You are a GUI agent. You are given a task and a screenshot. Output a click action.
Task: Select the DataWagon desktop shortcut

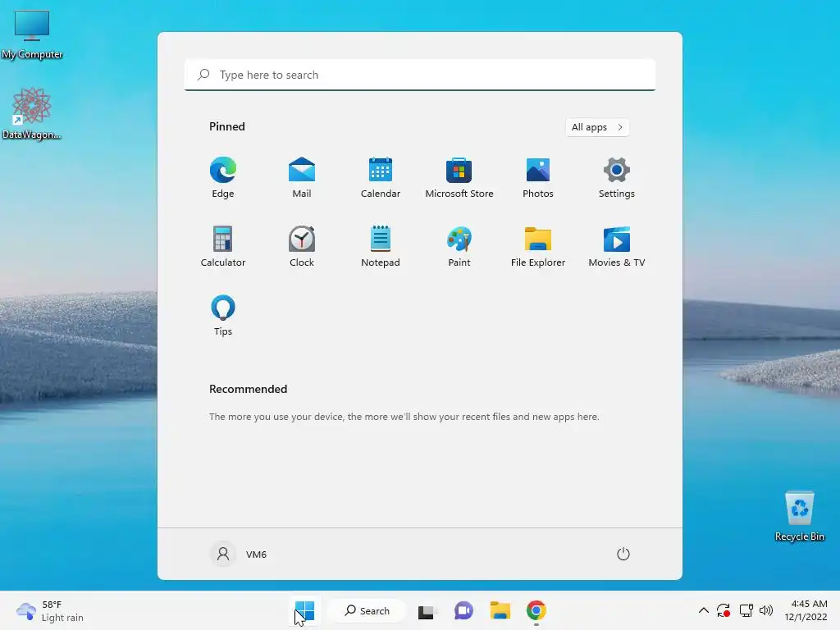point(32,113)
